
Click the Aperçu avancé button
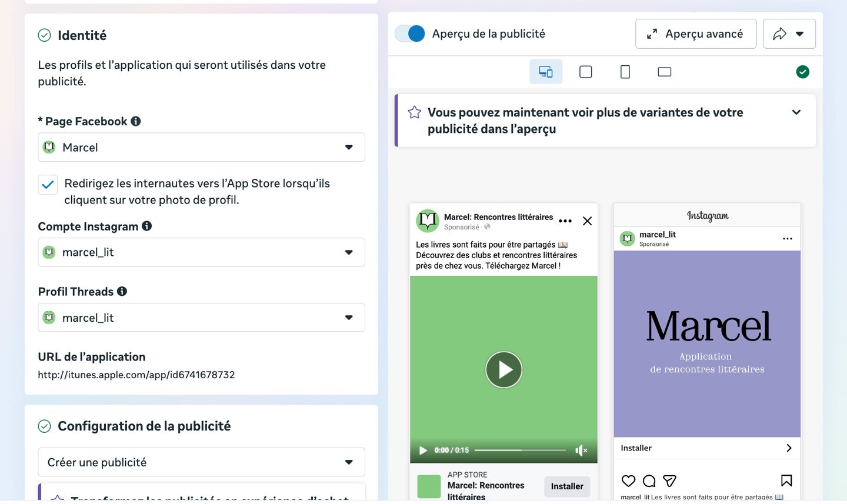pos(696,34)
